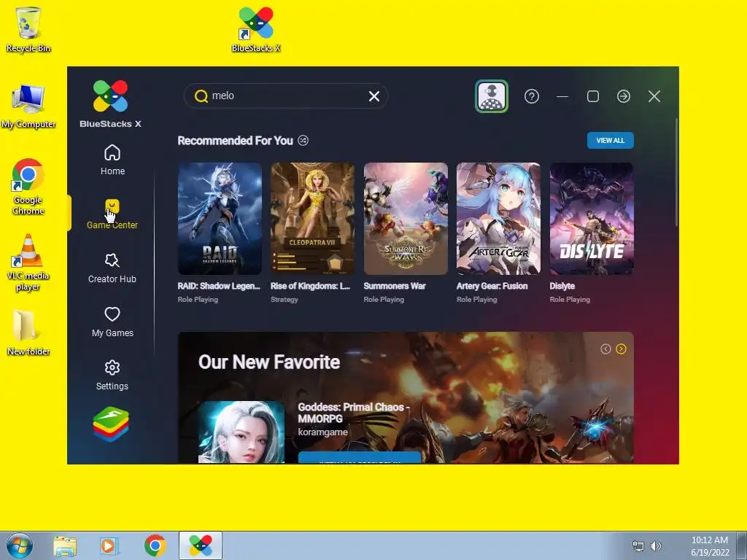Open BlueStacks X desktop shortcut
The width and height of the screenshot is (747, 560).
pos(256,29)
